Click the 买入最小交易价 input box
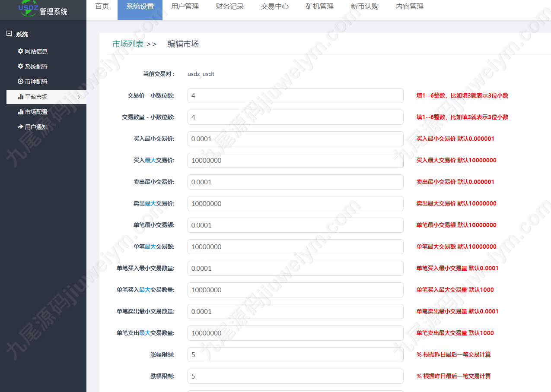Screen dimensions: 551x392 296,139
